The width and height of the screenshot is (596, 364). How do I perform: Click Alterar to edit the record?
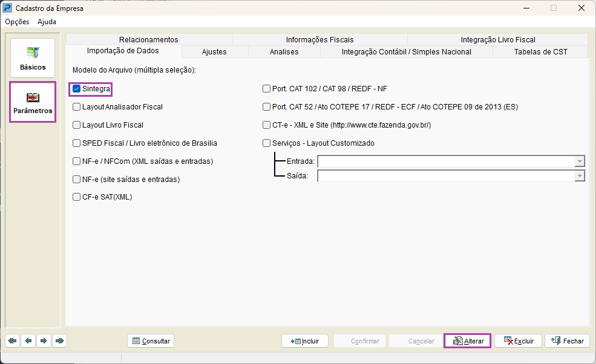[467, 341]
